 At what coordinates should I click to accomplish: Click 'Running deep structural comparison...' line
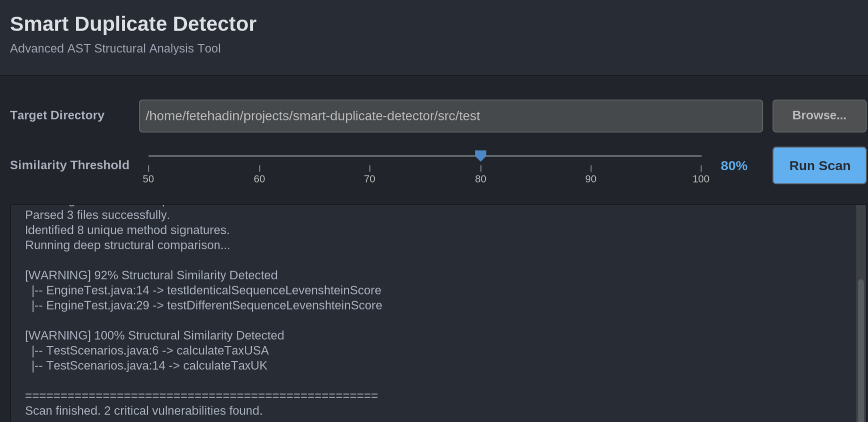128,245
